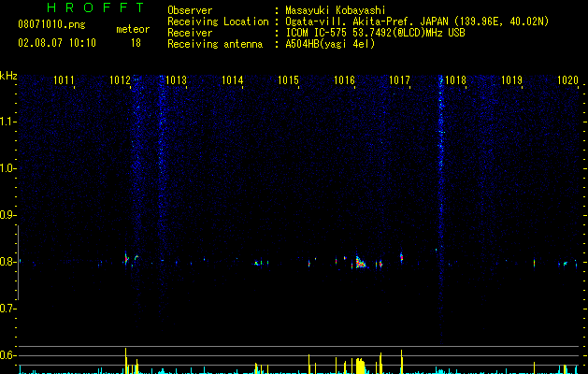Image resolution: width=588 pixels, height=374 pixels.
Task: Click the HROFFT title text
Action: coord(96,7)
